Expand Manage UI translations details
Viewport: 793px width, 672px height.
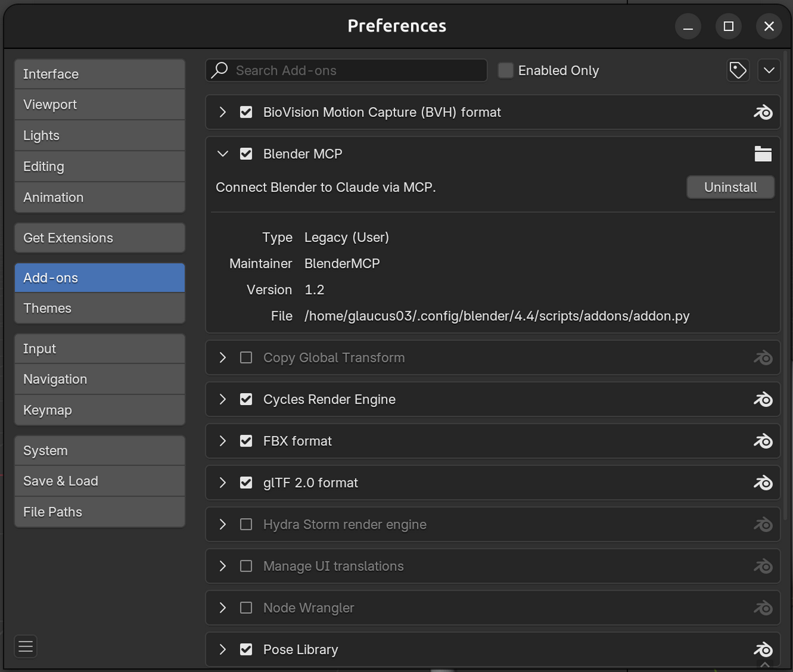click(223, 566)
